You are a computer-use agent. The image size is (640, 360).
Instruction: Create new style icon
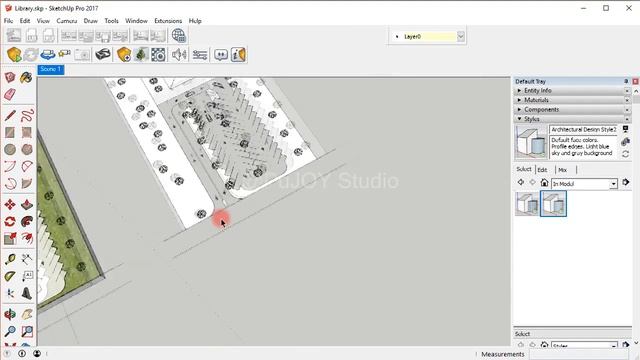[x=625, y=142]
